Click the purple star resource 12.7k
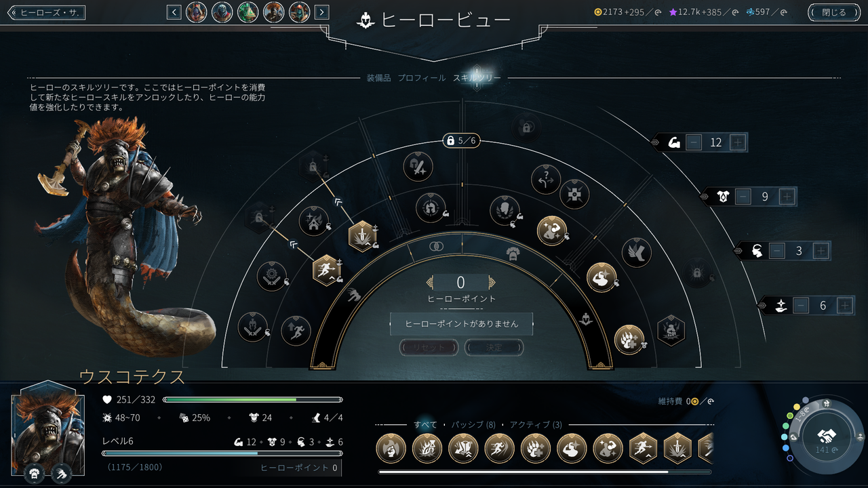Image resolution: width=868 pixels, height=488 pixels. coord(703,12)
